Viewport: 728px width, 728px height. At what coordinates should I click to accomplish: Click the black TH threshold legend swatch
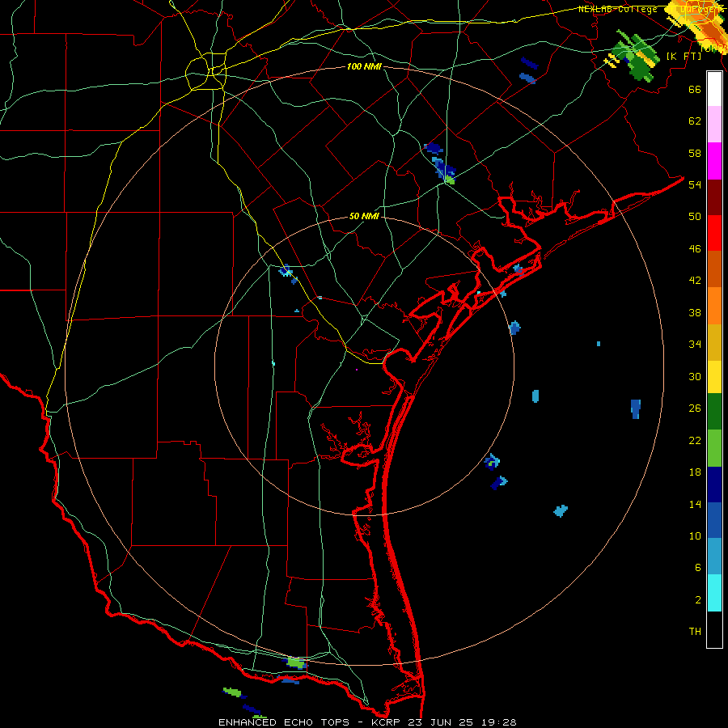(714, 629)
